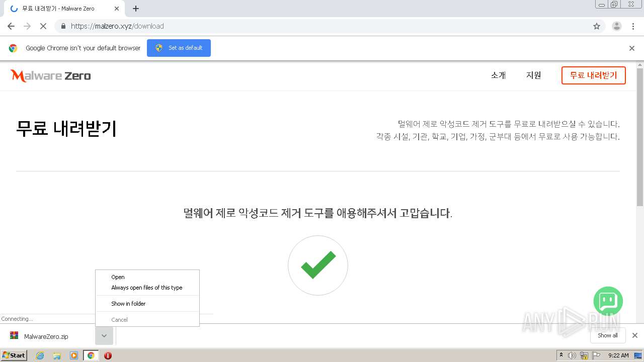Bookmark this page with the star icon
The width and height of the screenshot is (644, 362).
click(x=597, y=26)
